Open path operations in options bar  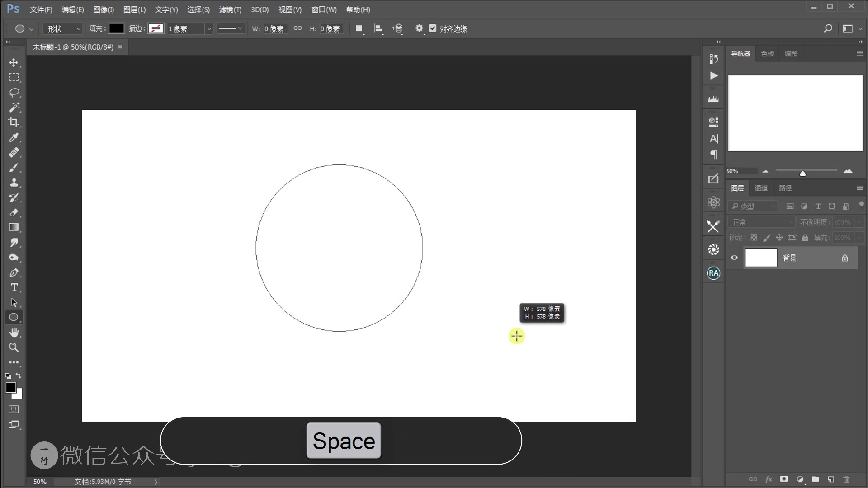tap(359, 28)
